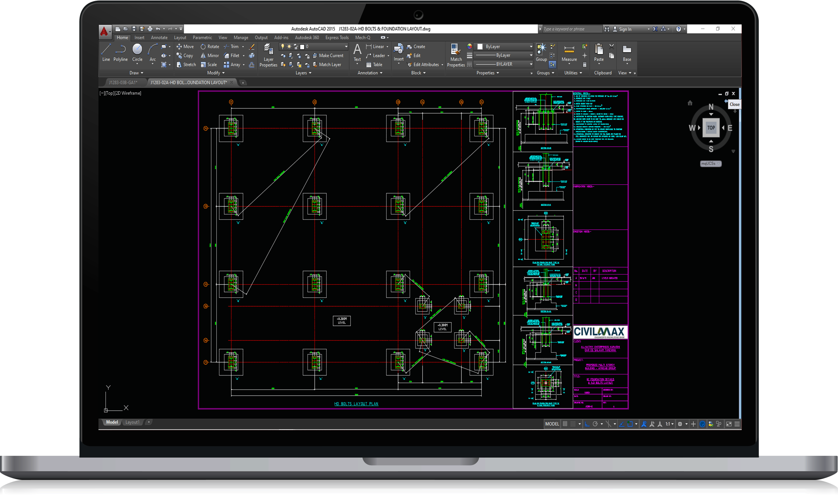Select the Arc tool
The width and height of the screenshot is (838, 504).
pyautogui.click(x=153, y=53)
